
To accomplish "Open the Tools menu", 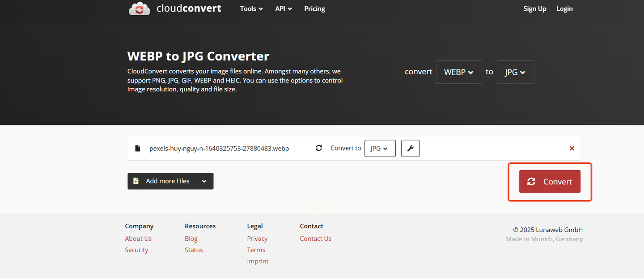I will coord(251,9).
